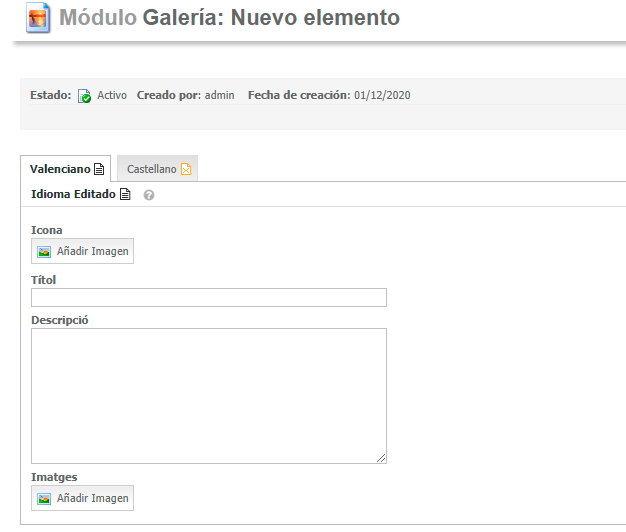
Task: Open the help question mark icon
Action: 149,195
